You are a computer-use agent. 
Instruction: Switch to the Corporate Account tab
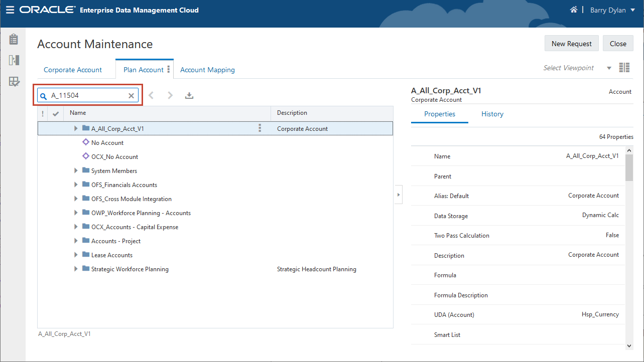pos(73,70)
